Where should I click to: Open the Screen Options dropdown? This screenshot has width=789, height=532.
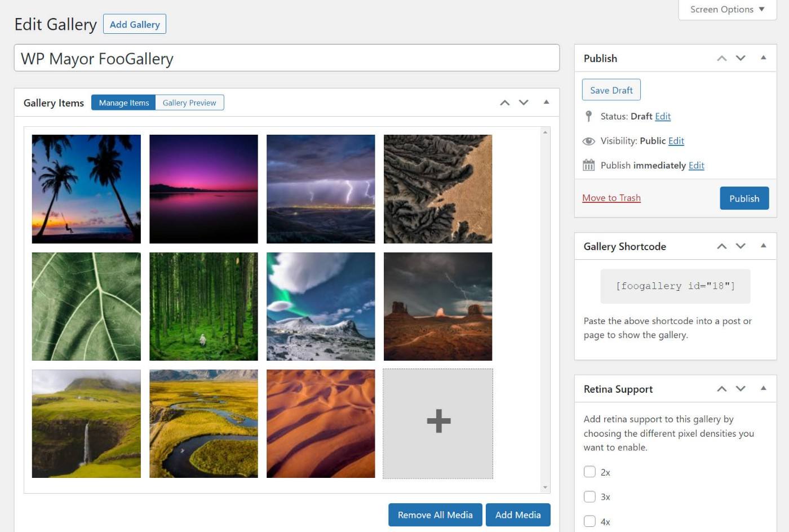click(727, 10)
